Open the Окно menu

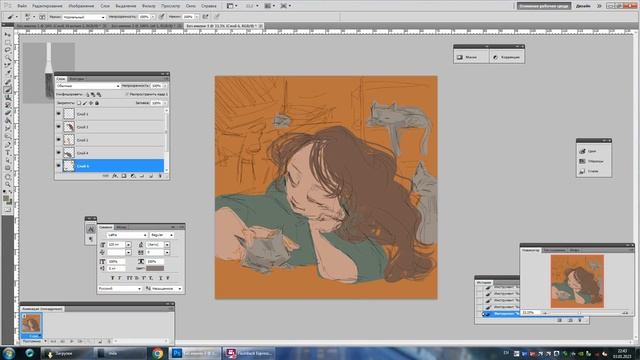coord(190,6)
